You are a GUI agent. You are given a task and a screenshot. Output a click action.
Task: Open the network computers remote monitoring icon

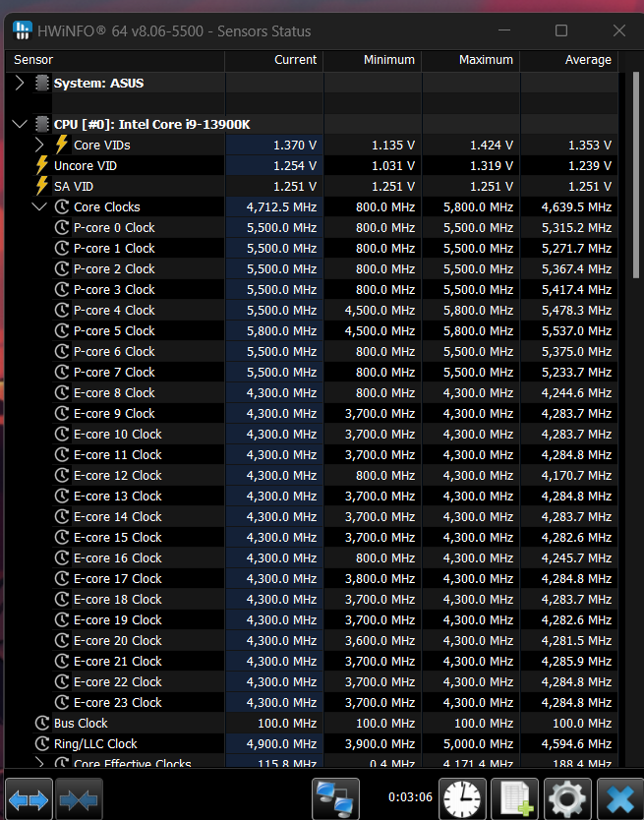[x=335, y=798]
